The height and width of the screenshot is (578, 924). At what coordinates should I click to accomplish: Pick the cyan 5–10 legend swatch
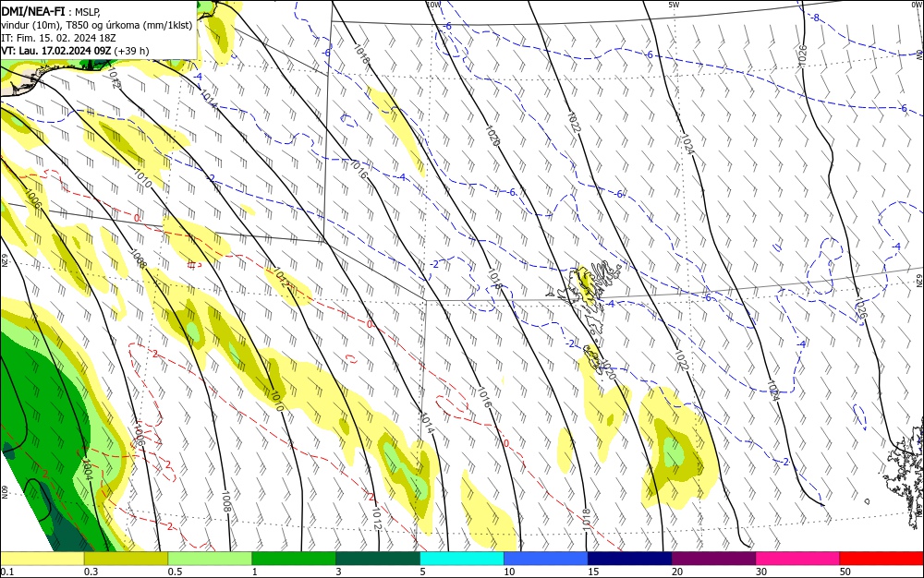(462, 559)
